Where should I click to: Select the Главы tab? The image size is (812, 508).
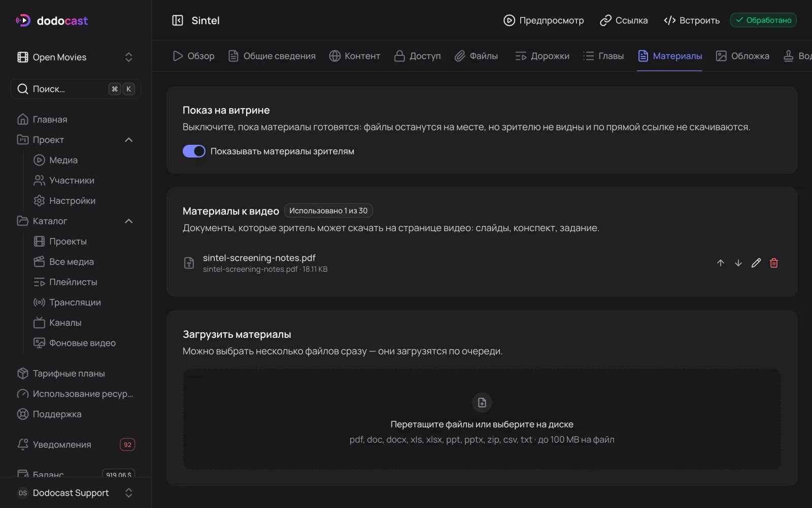click(603, 56)
